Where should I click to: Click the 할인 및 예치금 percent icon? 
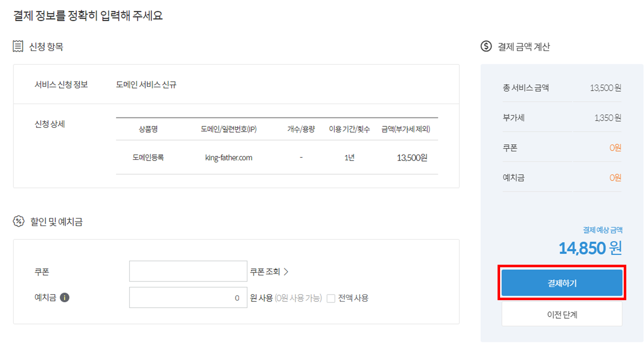(x=19, y=221)
